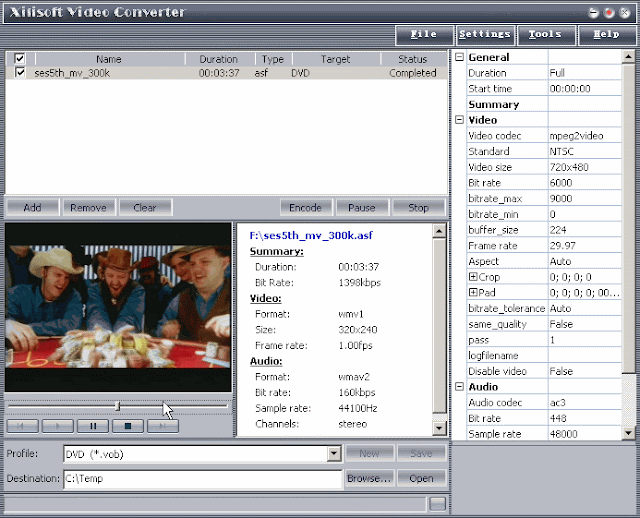Click the same_quality value False
The image size is (640, 518).
tap(561, 324)
